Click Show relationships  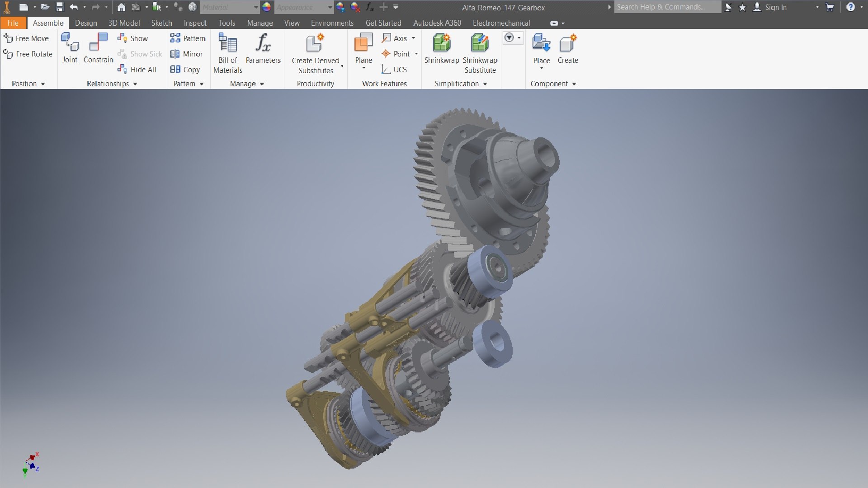[133, 38]
